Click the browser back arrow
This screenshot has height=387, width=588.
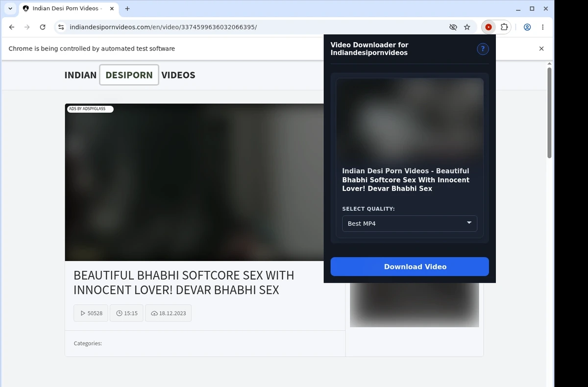[12, 27]
